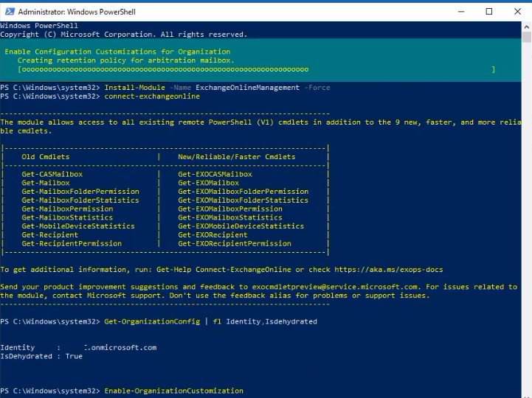The height and width of the screenshot is (398, 532).
Task: Click Get-MailboxStatistics entry
Action: pyautogui.click(x=67, y=217)
